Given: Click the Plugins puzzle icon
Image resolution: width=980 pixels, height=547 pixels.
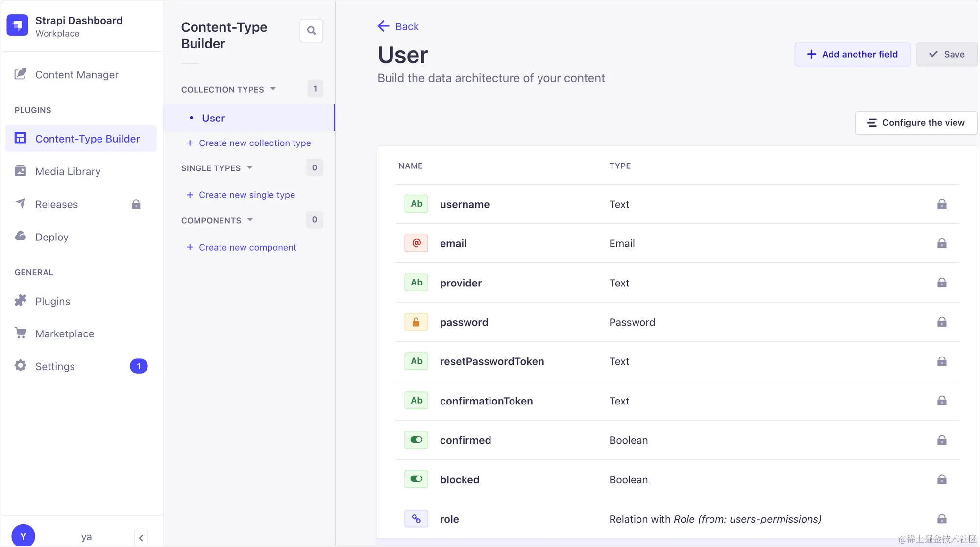Looking at the screenshot, I should (21, 301).
